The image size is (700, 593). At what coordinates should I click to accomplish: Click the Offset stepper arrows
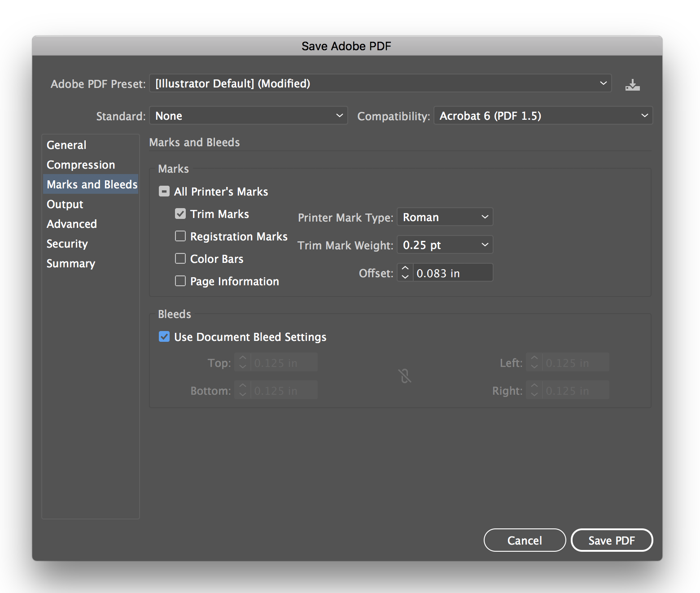point(405,273)
